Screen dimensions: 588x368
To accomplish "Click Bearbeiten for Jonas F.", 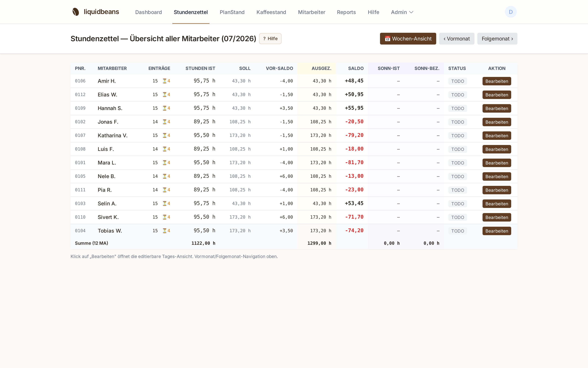I will 497,122.
